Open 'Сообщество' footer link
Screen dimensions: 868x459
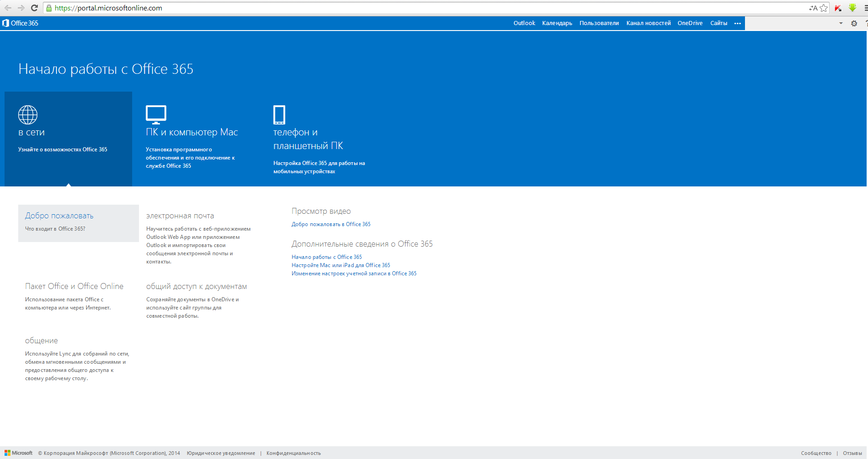pyautogui.click(x=816, y=453)
